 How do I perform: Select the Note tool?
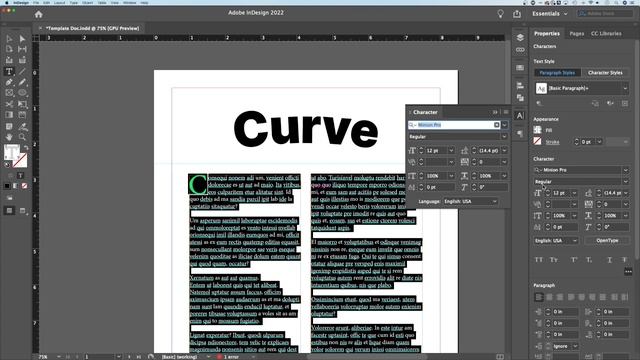pos(9,126)
